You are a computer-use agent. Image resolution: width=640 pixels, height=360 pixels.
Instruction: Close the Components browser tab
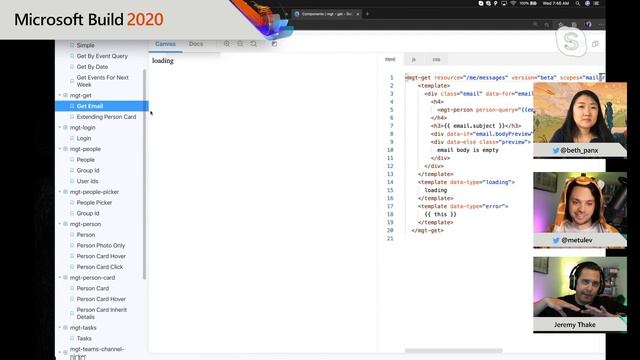(x=358, y=14)
